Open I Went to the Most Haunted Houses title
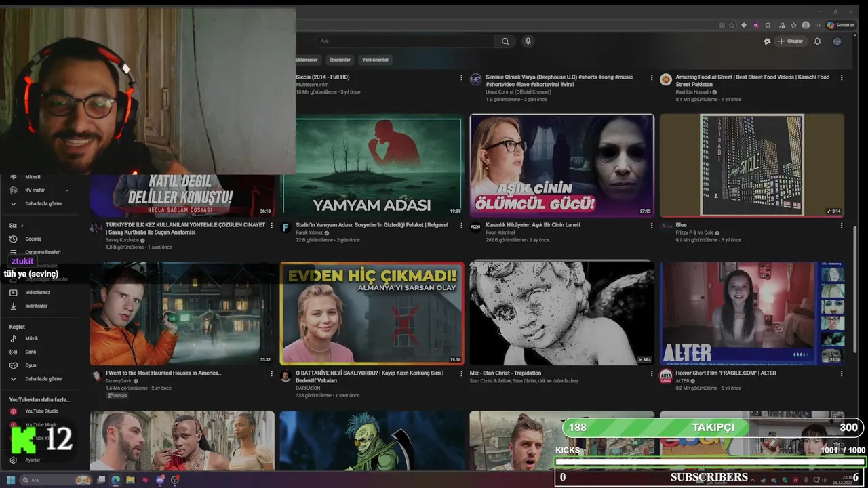Image resolution: width=868 pixels, height=488 pixels. click(164, 373)
